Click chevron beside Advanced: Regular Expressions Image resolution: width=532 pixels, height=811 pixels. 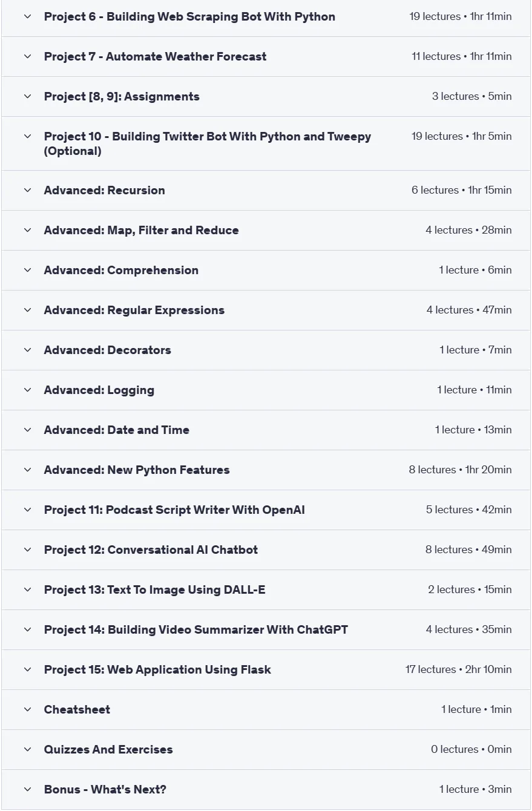pos(27,310)
